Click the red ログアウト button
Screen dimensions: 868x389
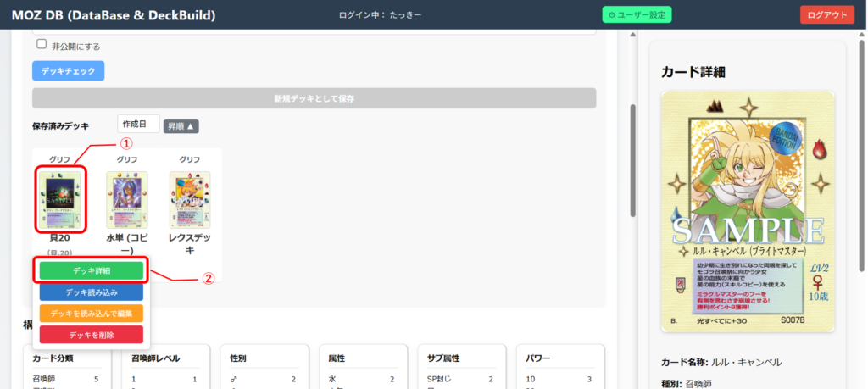(x=826, y=15)
